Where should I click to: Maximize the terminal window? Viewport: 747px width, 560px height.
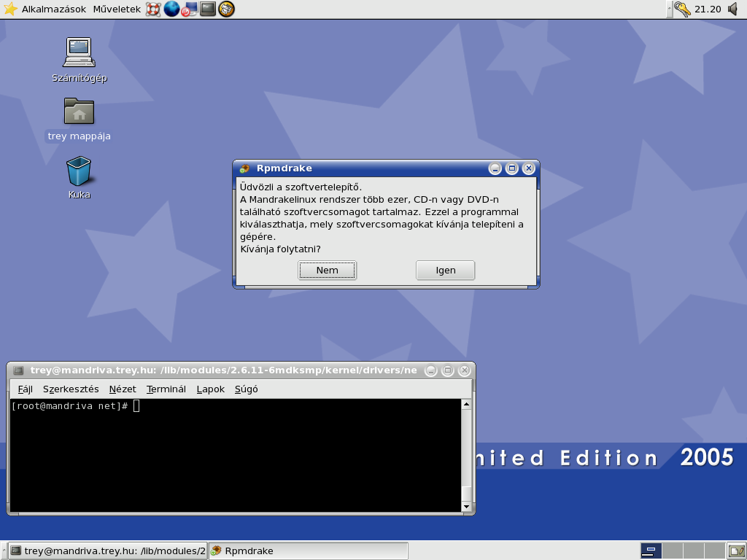coord(447,370)
